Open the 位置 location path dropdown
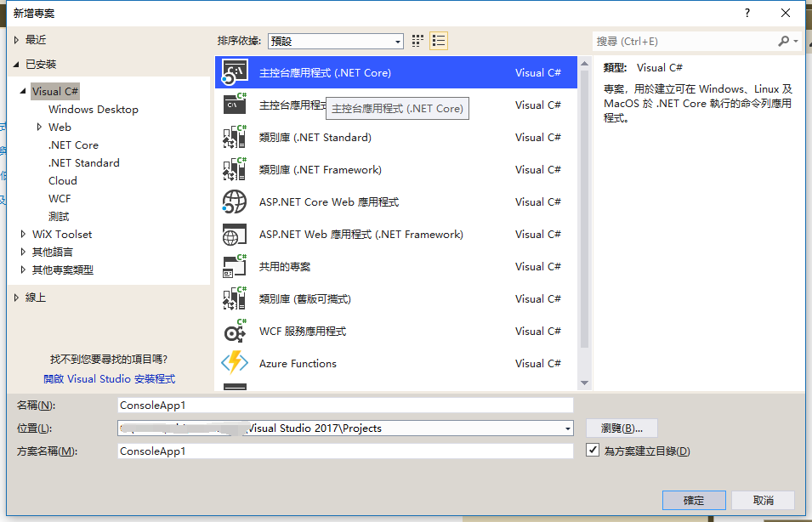This screenshot has width=812, height=522. (x=568, y=428)
